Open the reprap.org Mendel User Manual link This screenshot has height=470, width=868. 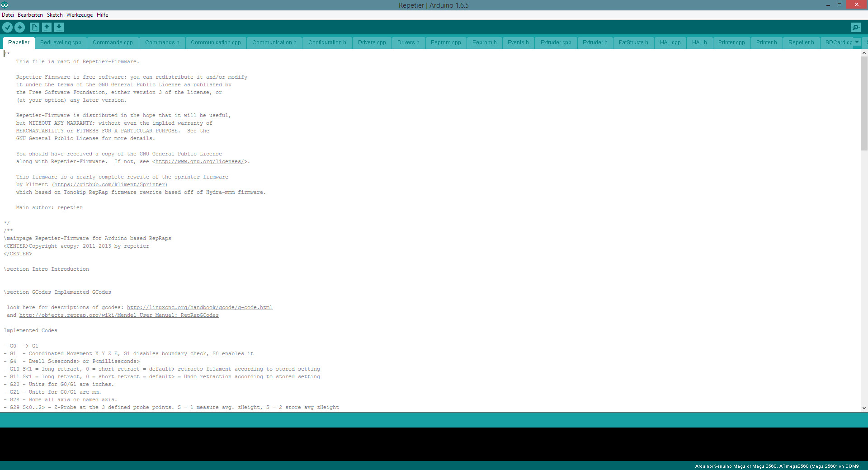(119, 315)
